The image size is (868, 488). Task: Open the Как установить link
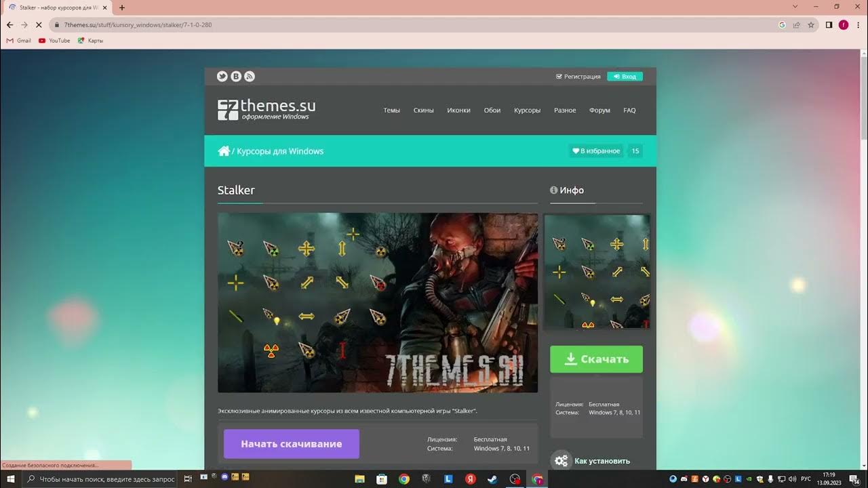[602, 461]
